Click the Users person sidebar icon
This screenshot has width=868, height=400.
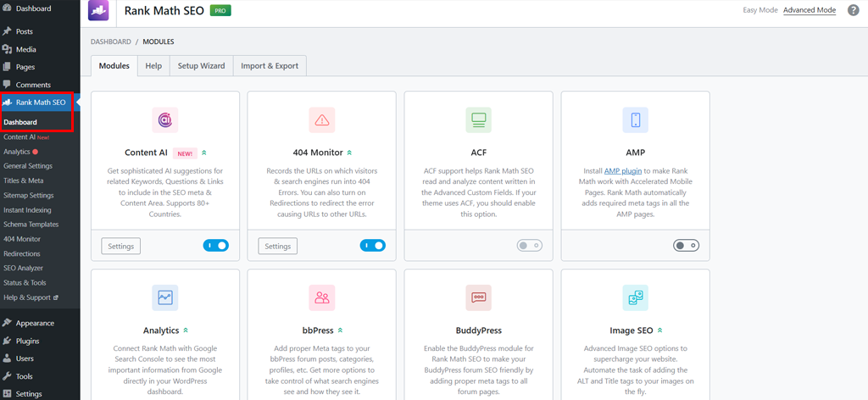[x=7, y=358]
